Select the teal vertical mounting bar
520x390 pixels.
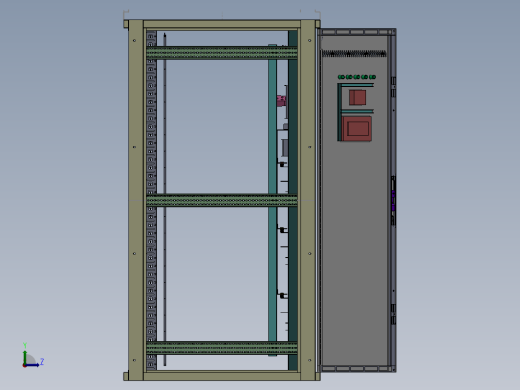coord(272,133)
